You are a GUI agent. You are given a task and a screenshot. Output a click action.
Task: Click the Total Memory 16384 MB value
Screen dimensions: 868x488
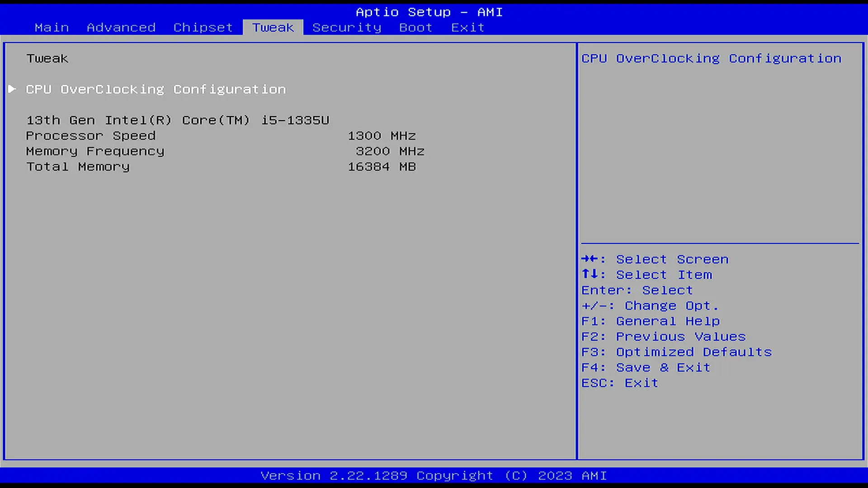[x=382, y=167]
